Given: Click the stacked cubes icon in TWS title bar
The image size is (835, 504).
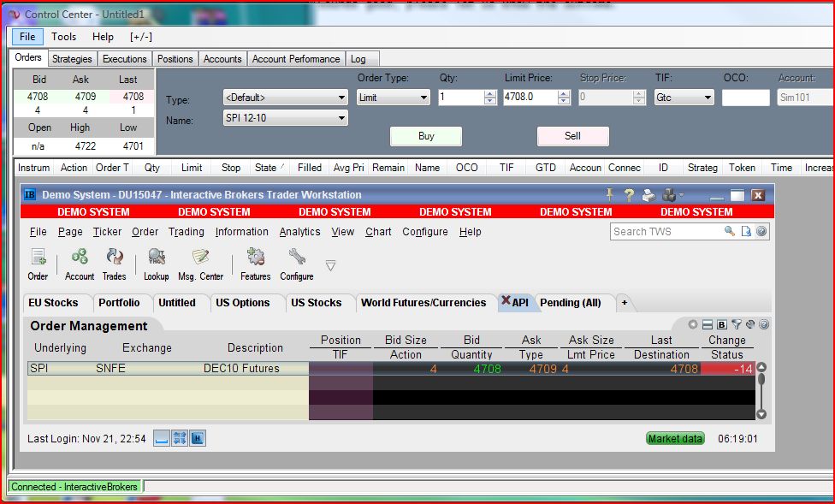Looking at the screenshot, I should [x=669, y=196].
